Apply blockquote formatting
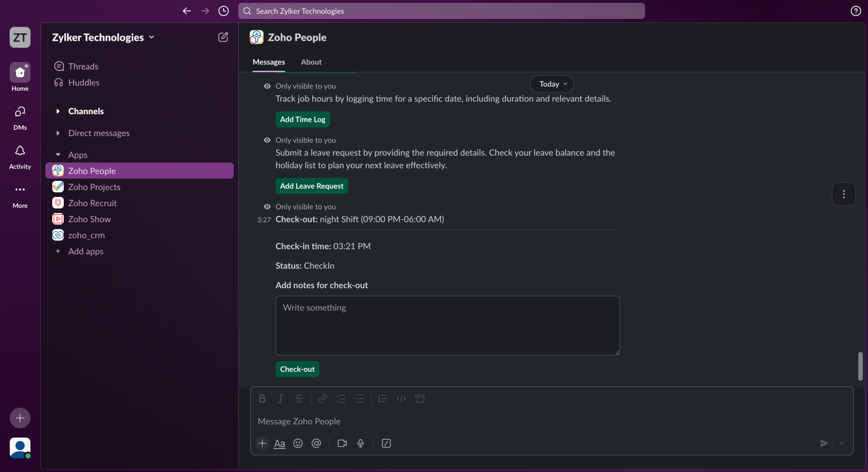868x472 pixels. (382, 399)
